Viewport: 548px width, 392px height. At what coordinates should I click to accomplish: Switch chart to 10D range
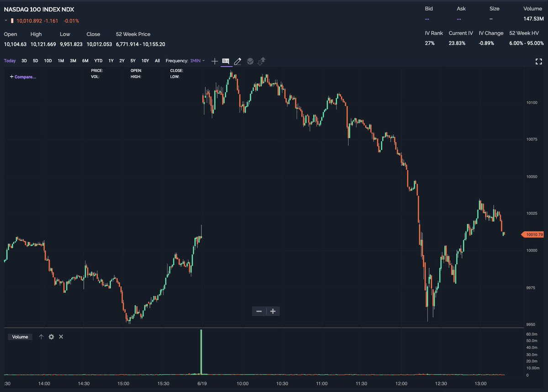pos(48,61)
